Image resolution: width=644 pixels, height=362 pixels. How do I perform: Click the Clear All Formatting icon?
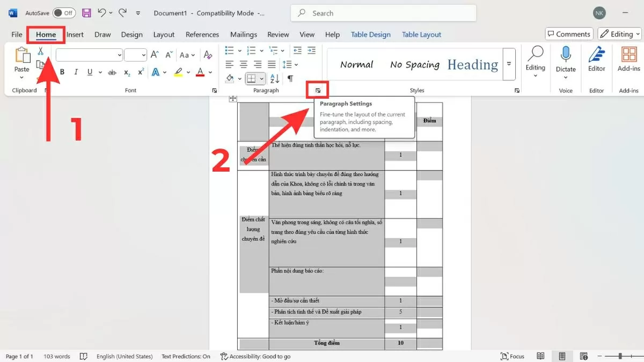click(x=208, y=55)
